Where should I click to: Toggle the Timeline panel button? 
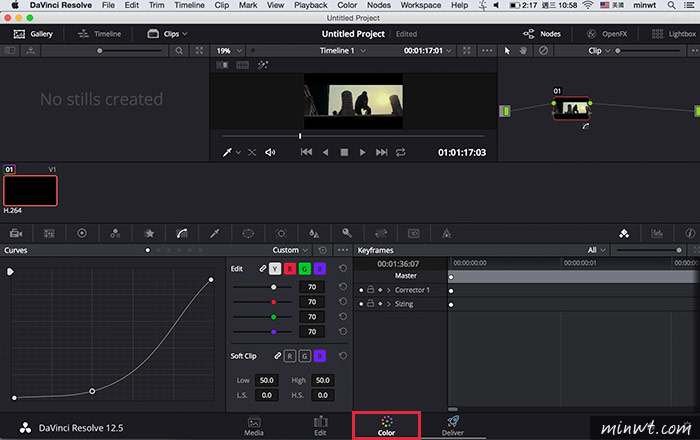click(99, 34)
